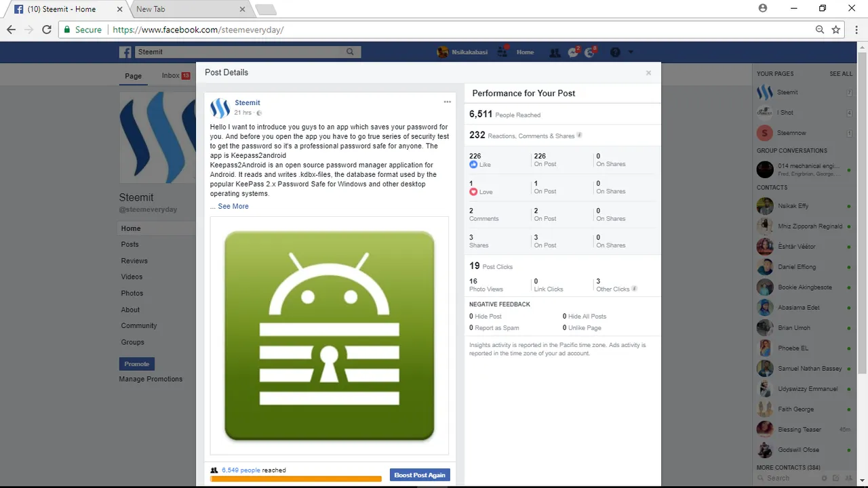Open the Friend Requests icon
This screenshot has width=868, height=488.
[x=555, y=52]
